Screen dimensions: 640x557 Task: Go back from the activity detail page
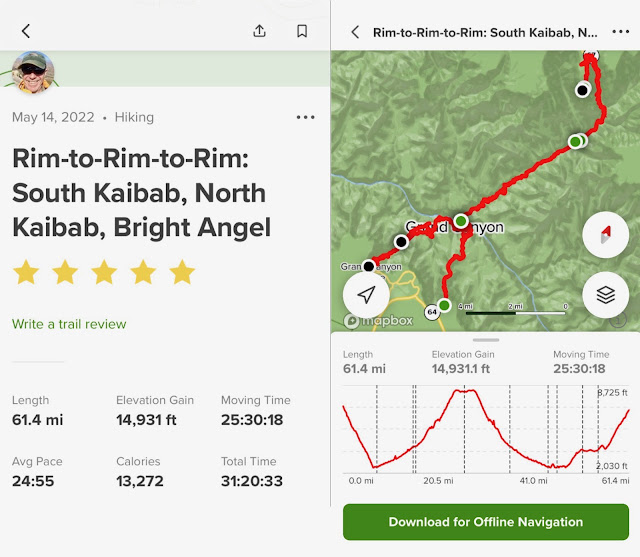(x=26, y=31)
